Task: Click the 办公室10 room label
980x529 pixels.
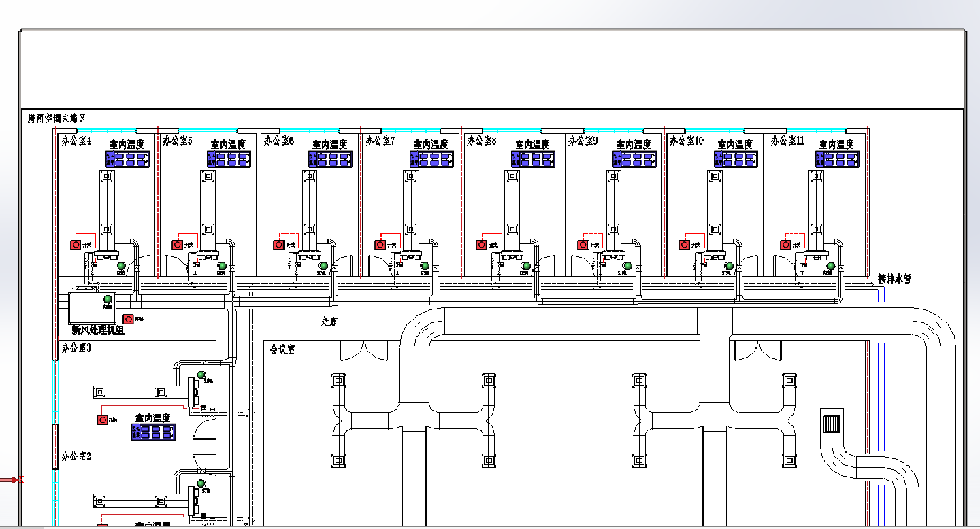Action: pos(687,141)
